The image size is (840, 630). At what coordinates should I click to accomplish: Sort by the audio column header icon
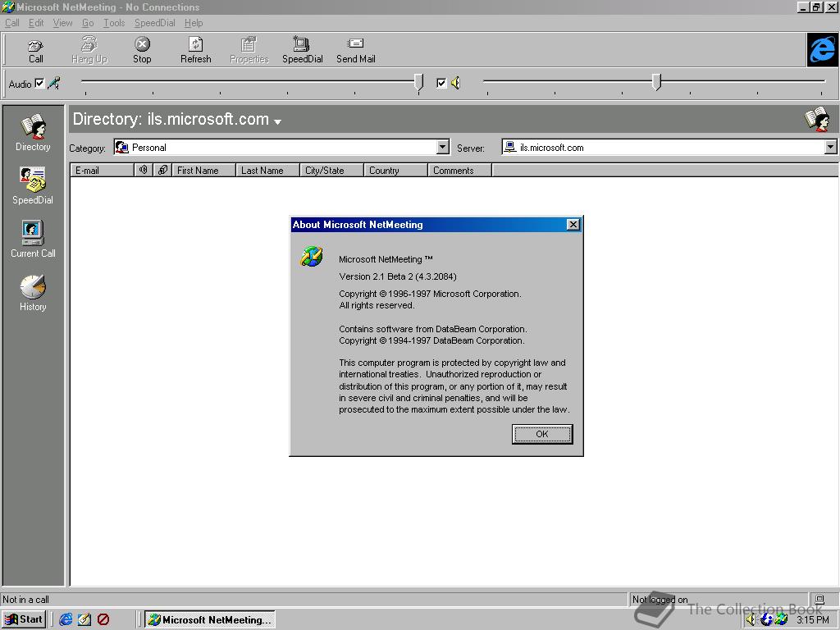pos(143,170)
